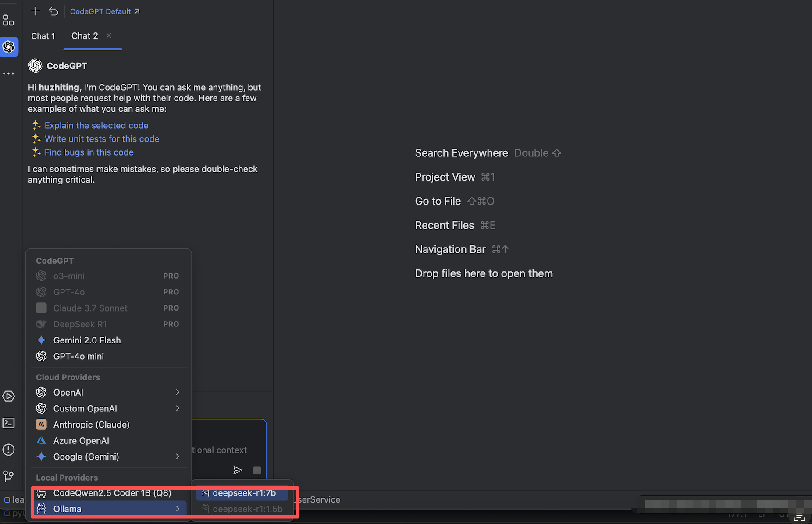Open Terminal tool window icon
The image size is (812, 524).
click(8, 423)
